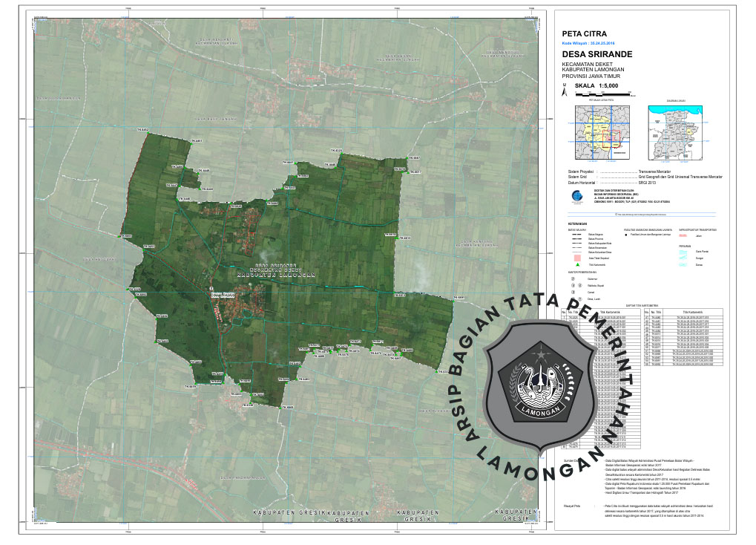
Task: Click the Badan Informasi Geospasial globe logo
Action: click(x=578, y=196)
